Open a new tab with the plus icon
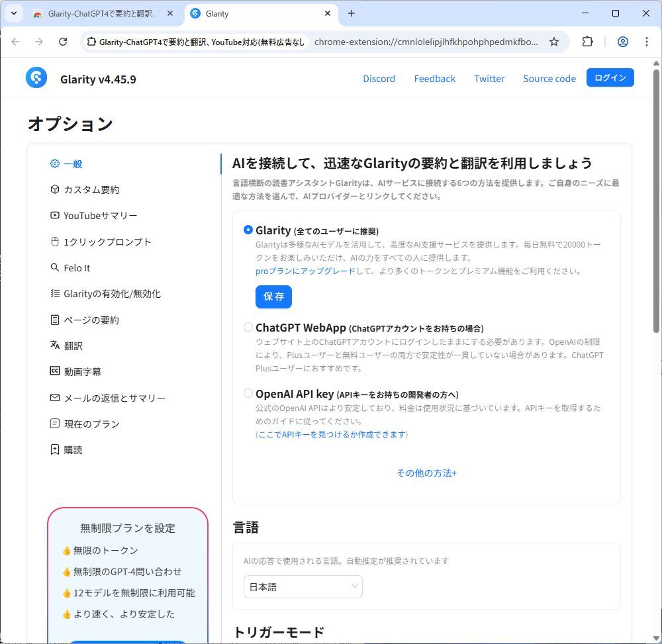Viewport: 662px width, 644px height. coord(352,13)
